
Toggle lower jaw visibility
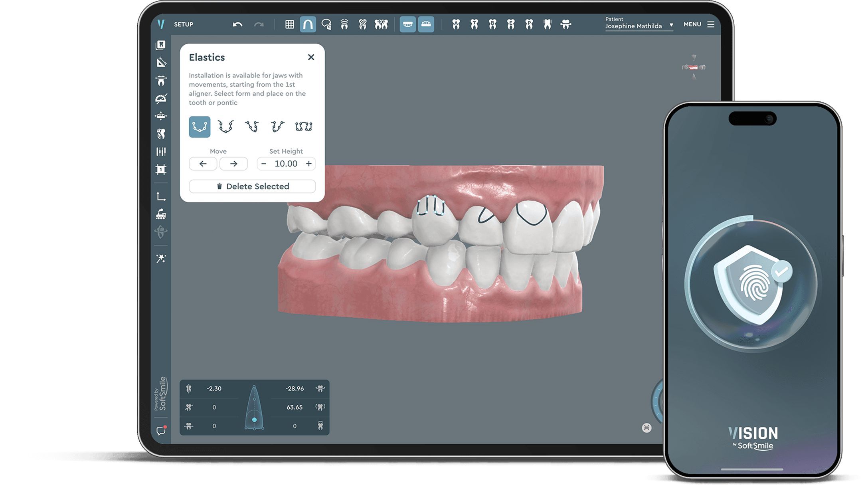pos(426,24)
